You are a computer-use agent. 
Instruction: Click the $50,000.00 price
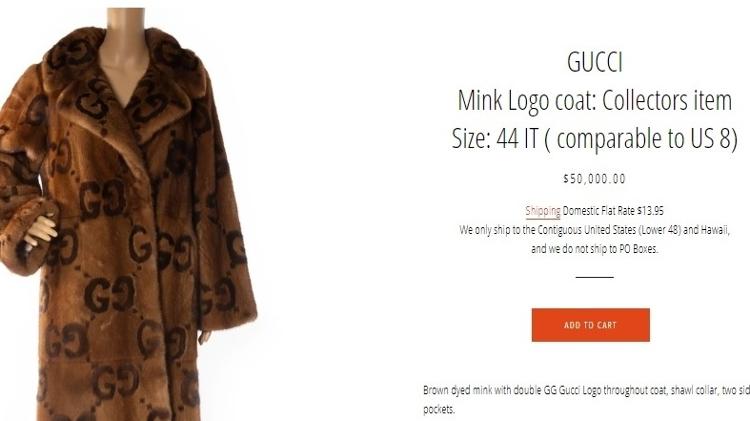coord(595,179)
